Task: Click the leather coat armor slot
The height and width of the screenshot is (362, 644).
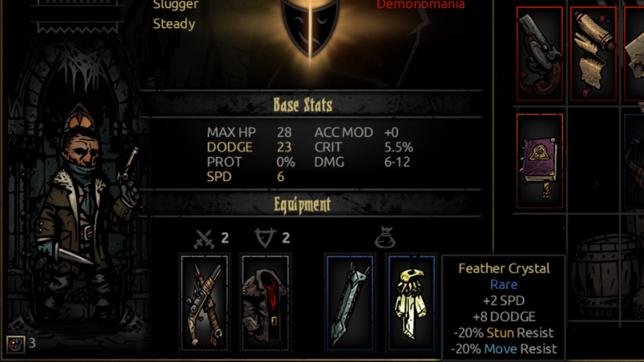Action: (266, 302)
